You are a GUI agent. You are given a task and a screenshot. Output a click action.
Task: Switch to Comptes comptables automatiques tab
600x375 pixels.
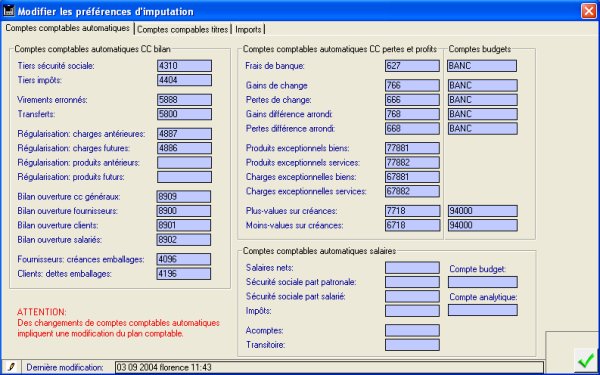click(x=68, y=28)
